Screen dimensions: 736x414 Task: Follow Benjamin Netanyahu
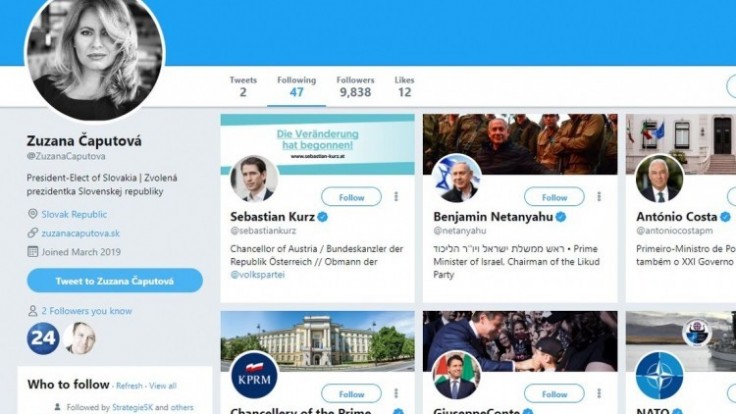pos(554,197)
